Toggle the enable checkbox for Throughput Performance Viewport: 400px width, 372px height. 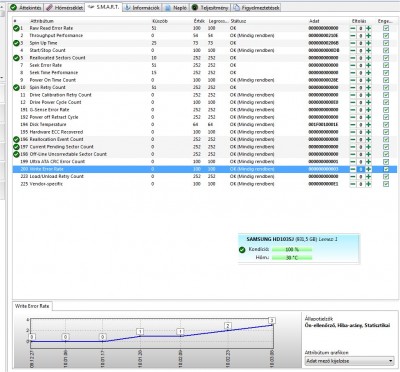pos(386,36)
